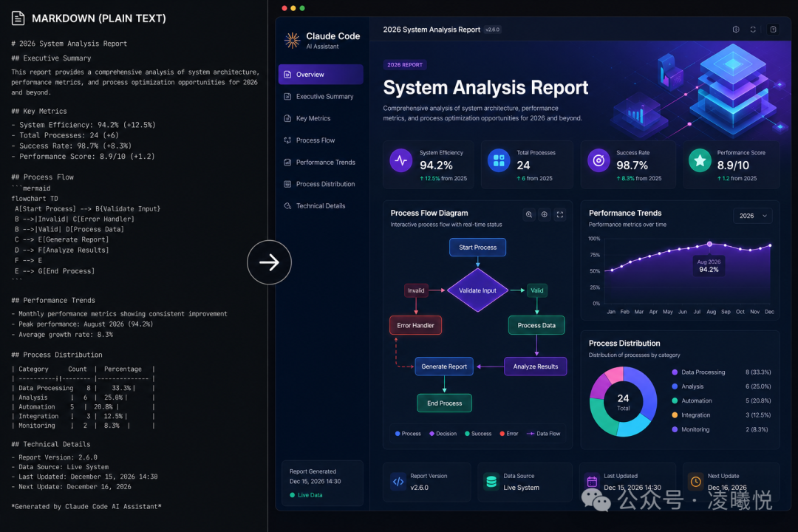Click the Process Data node
The width and height of the screenshot is (798, 532).
tap(536, 325)
